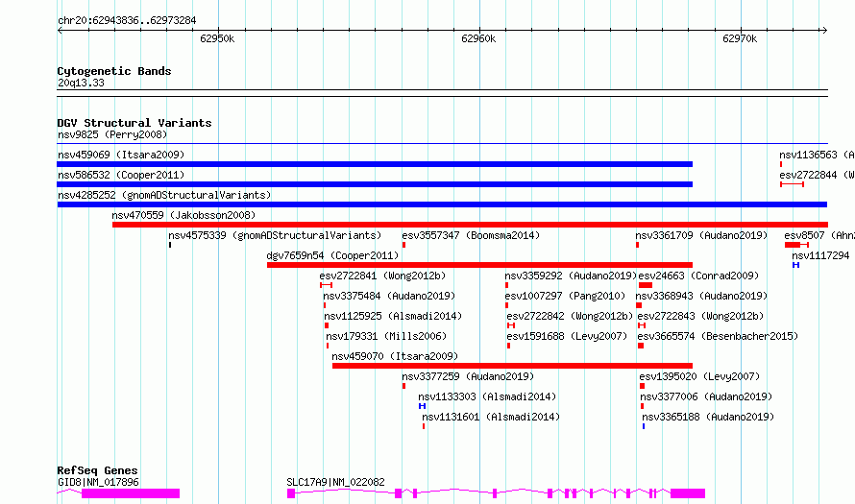Select nsv1133303 (Alsmadi2014) label

click(x=487, y=396)
